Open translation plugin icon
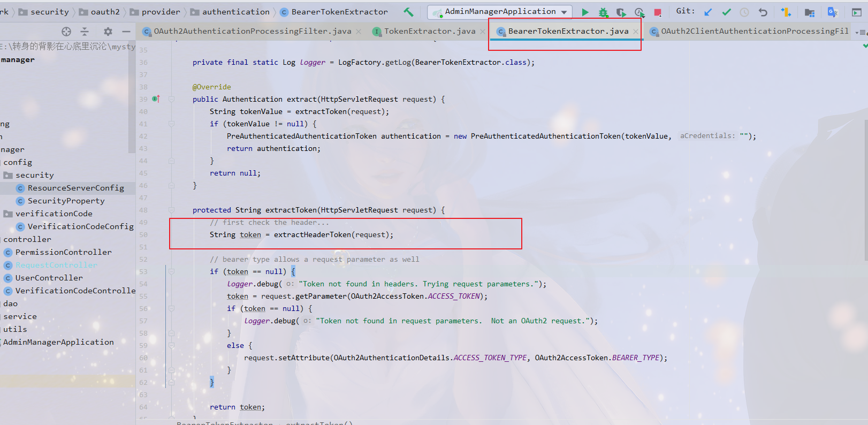Image resolution: width=868 pixels, height=425 pixels. coord(832,12)
